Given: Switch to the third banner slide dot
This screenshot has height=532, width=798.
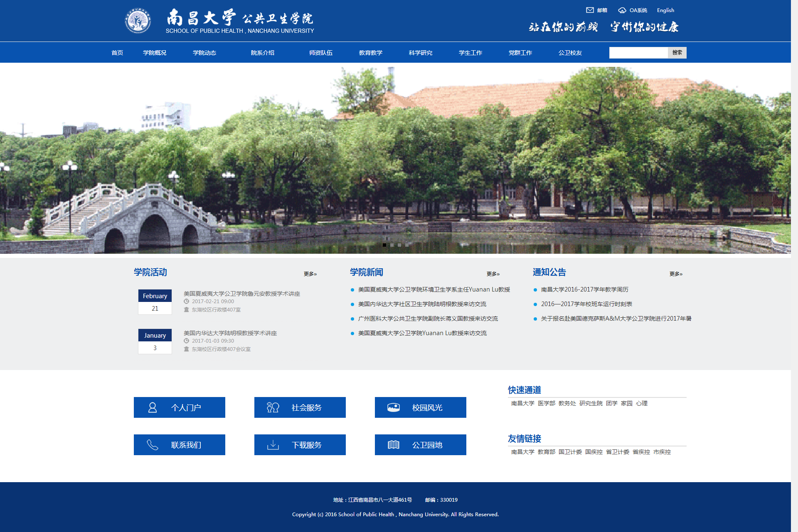Looking at the screenshot, I should [399, 245].
